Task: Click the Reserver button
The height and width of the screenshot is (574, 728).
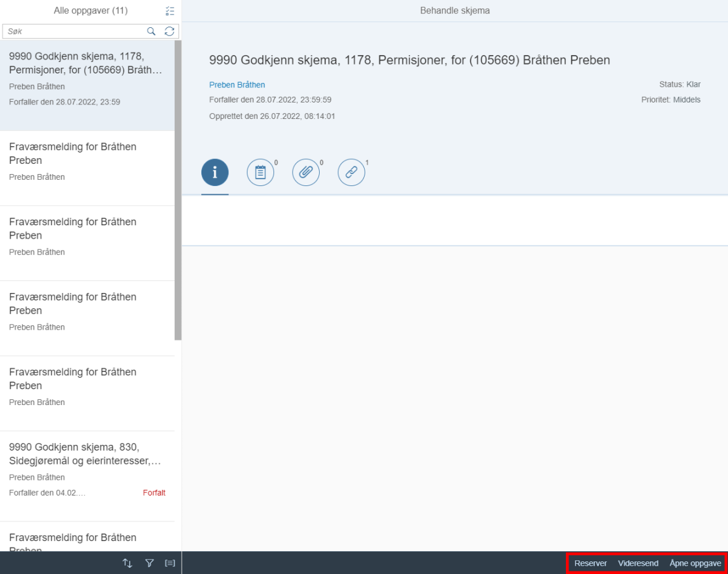Action: [x=591, y=563]
